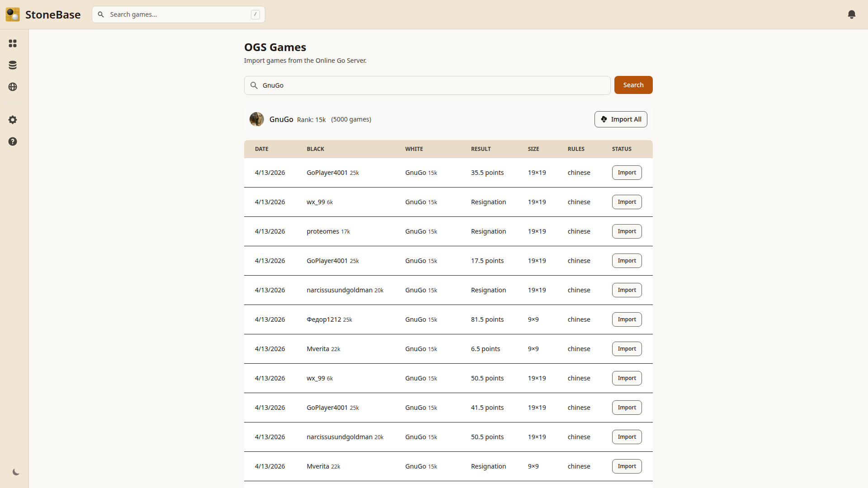Click the Import All button
Image resolution: width=868 pixels, height=488 pixels.
click(621, 119)
